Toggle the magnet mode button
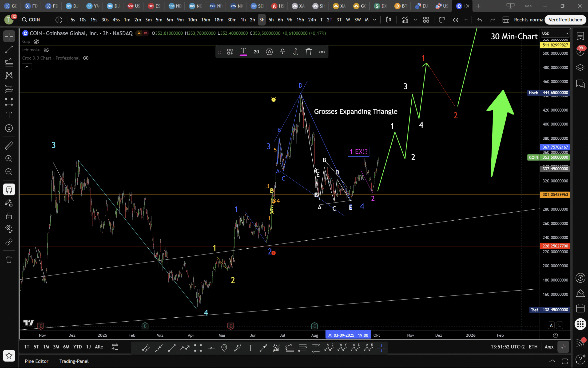This screenshot has height=368, width=588. click(x=9, y=190)
